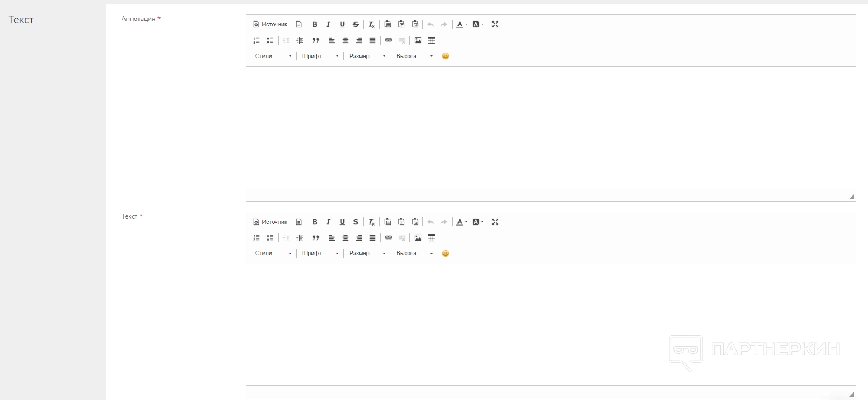Image resolution: width=868 pixels, height=400 pixels.
Task: Insert a link in the Текст editor
Action: tap(388, 238)
